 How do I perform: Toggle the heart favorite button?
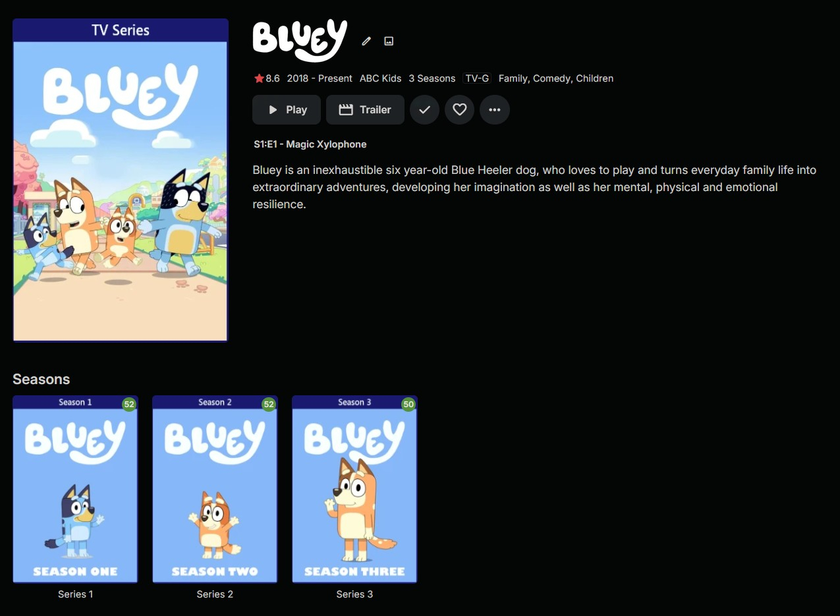pos(460,110)
